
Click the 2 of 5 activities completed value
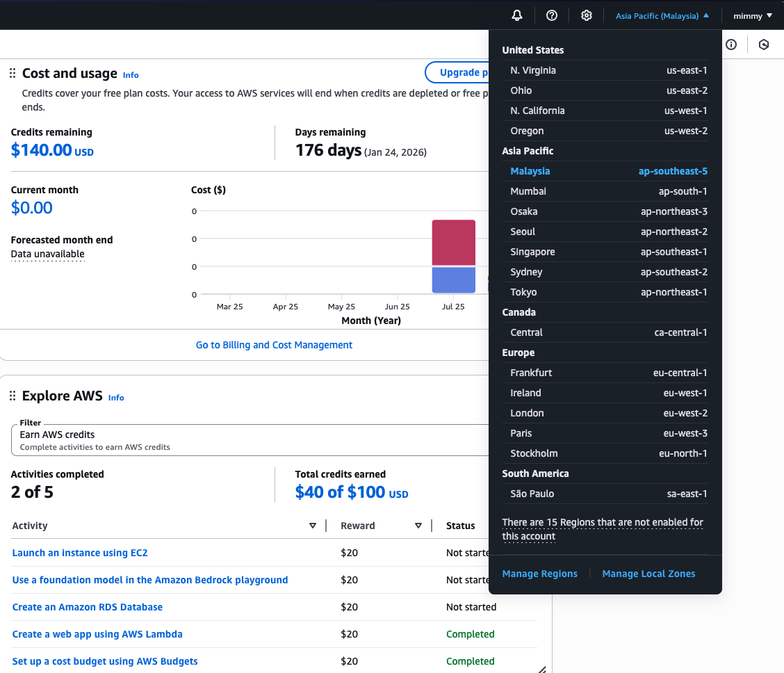tap(32, 492)
